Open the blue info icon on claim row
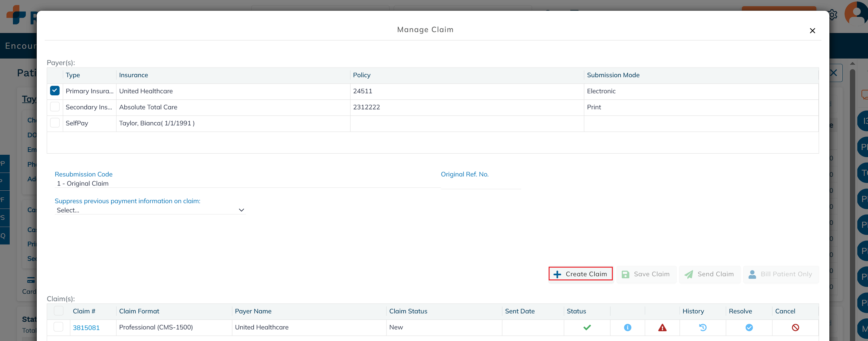This screenshot has width=868, height=341. tap(627, 327)
